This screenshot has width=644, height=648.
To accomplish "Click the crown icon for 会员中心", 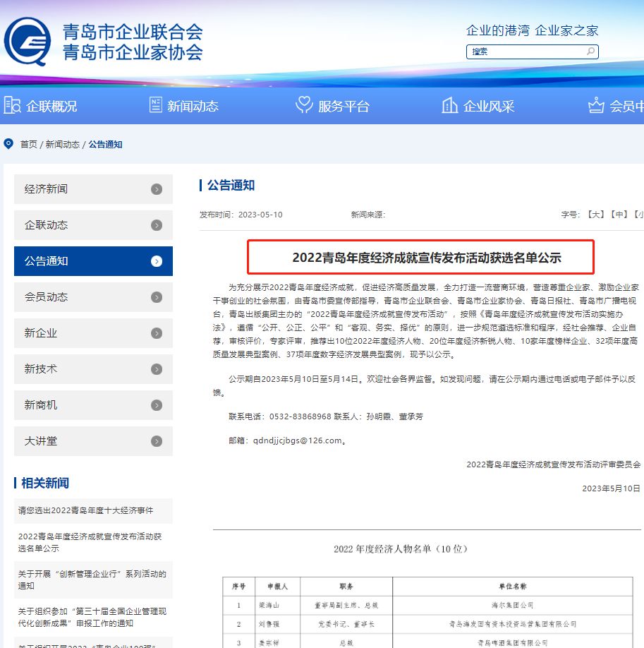I will click(595, 105).
